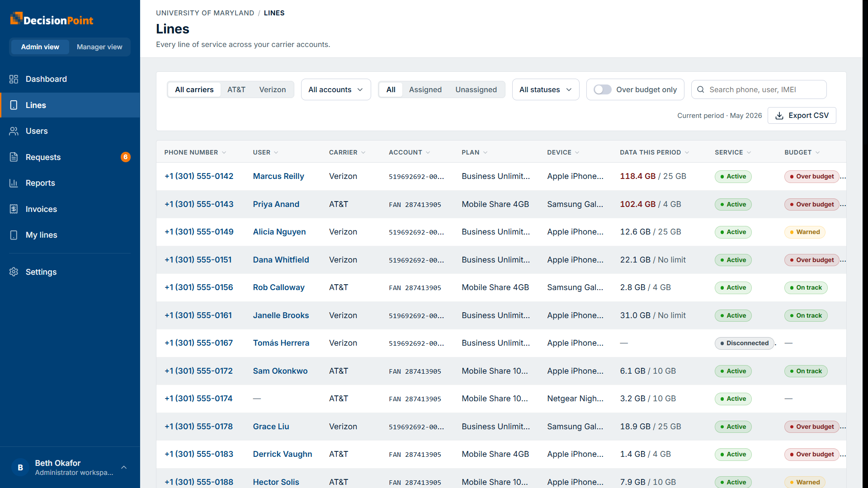Viewport: 868px width, 488px height.
Task: Show Unassigned lines only
Action: (x=476, y=89)
